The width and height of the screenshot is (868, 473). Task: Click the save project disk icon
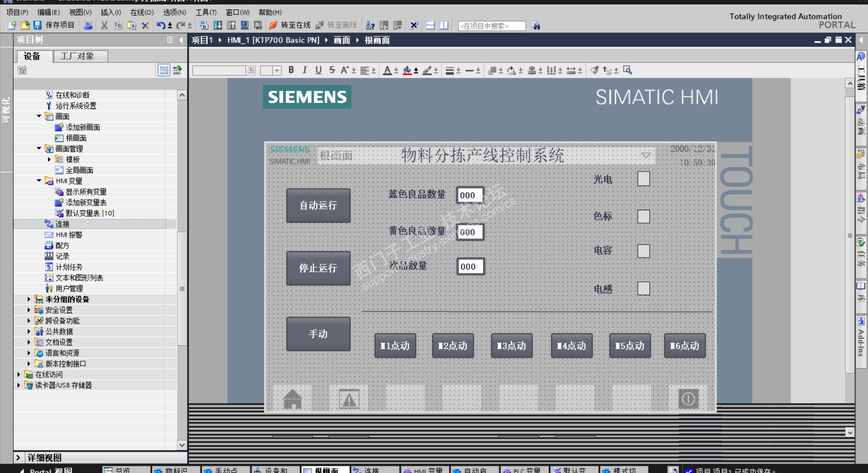click(x=38, y=25)
